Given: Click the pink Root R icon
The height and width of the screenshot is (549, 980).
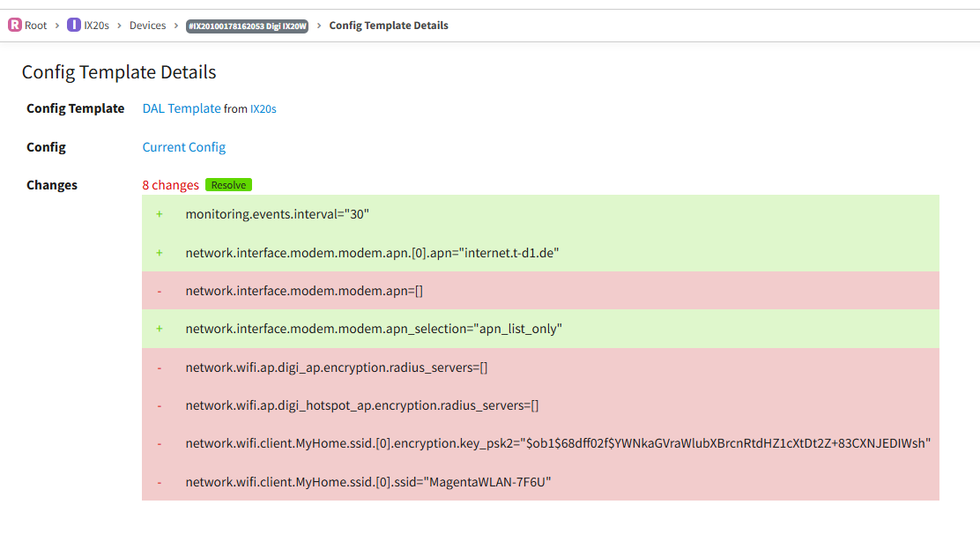Looking at the screenshot, I should (x=14, y=25).
